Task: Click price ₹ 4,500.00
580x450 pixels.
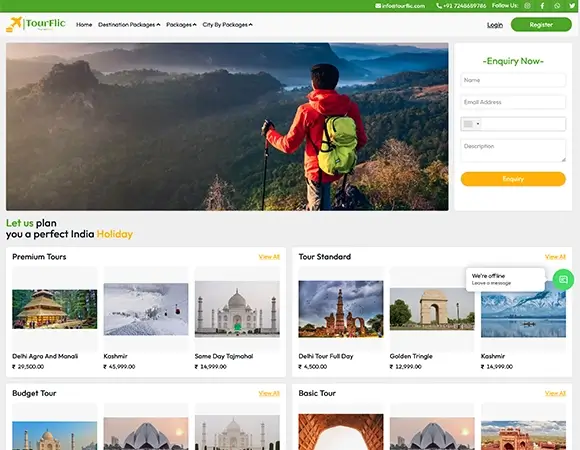Action: [313, 366]
